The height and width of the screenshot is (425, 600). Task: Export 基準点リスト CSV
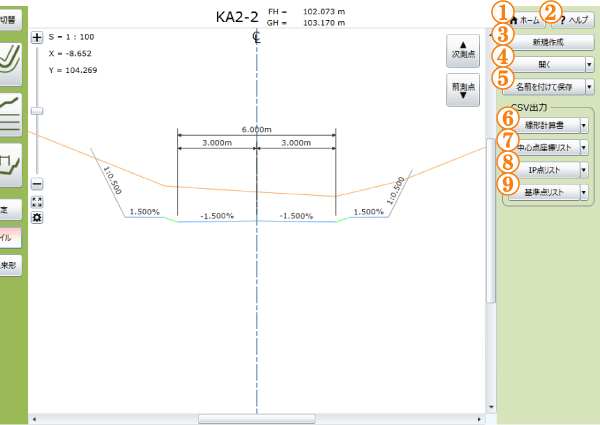tap(544, 192)
